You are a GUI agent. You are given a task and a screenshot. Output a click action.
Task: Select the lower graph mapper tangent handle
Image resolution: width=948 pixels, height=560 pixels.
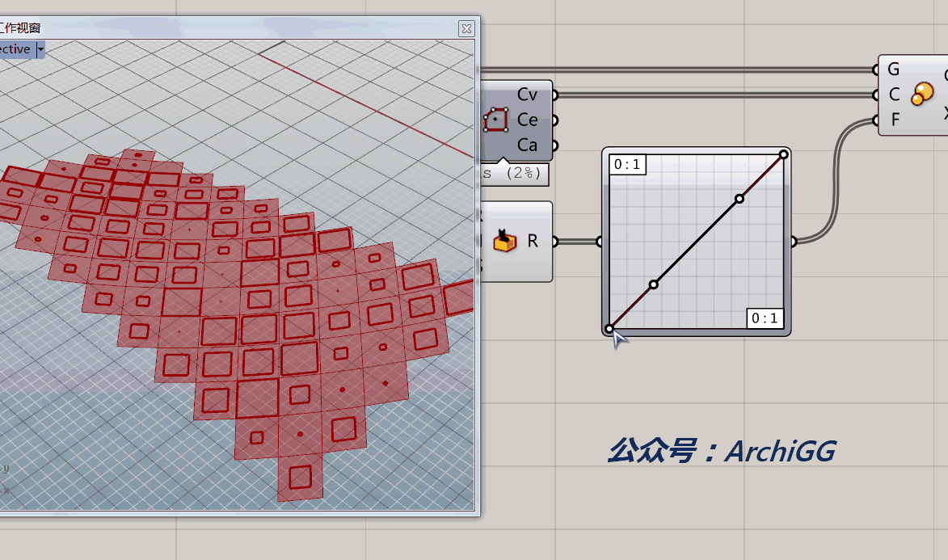click(654, 284)
